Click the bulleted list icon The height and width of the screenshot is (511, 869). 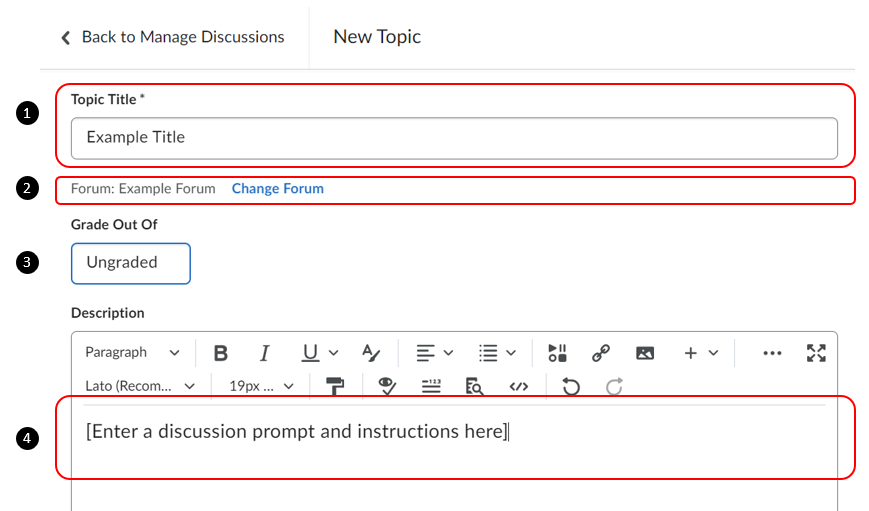point(488,353)
